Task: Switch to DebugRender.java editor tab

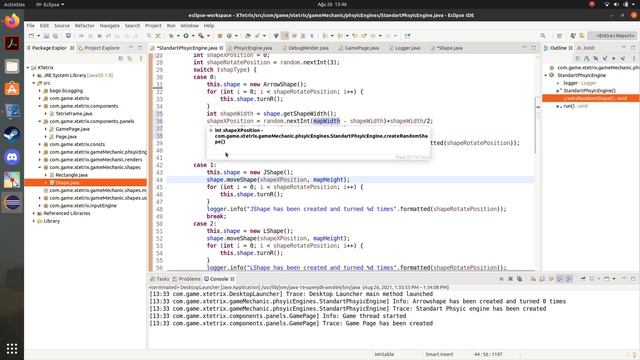Action: coord(305,48)
